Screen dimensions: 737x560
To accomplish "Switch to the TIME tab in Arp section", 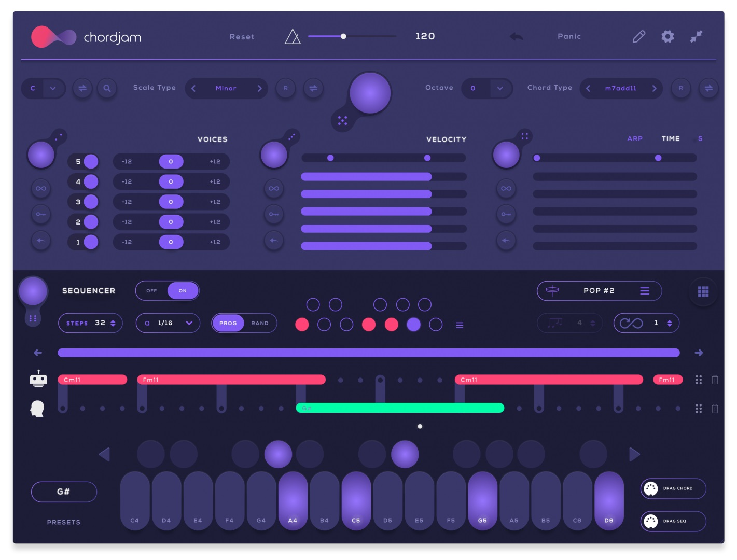I will (x=670, y=138).
